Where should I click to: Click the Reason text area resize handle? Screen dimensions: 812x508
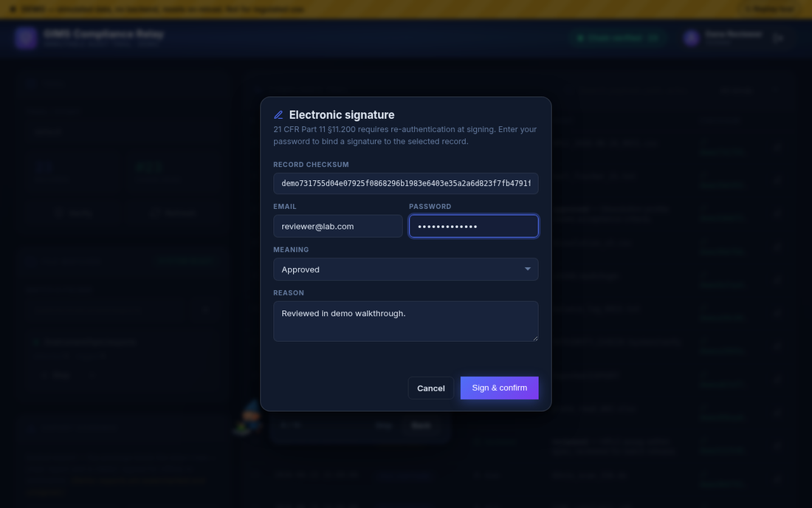pos(535,338)
